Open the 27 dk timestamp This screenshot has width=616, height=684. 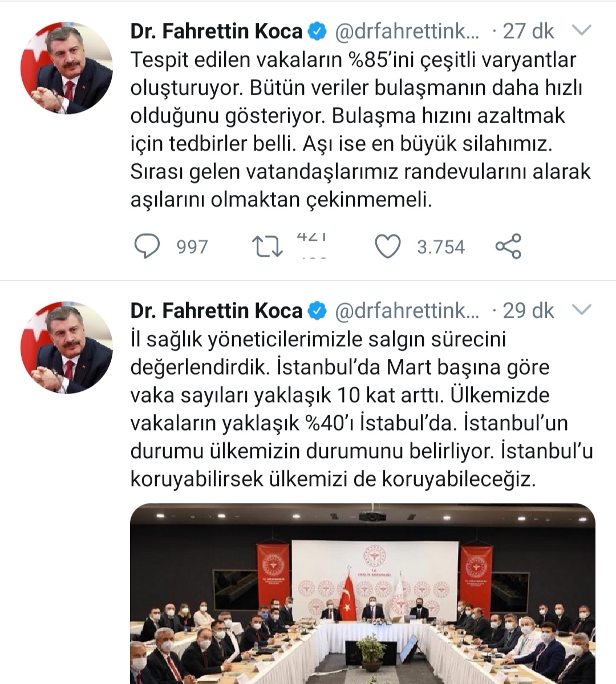click(528, 31)
